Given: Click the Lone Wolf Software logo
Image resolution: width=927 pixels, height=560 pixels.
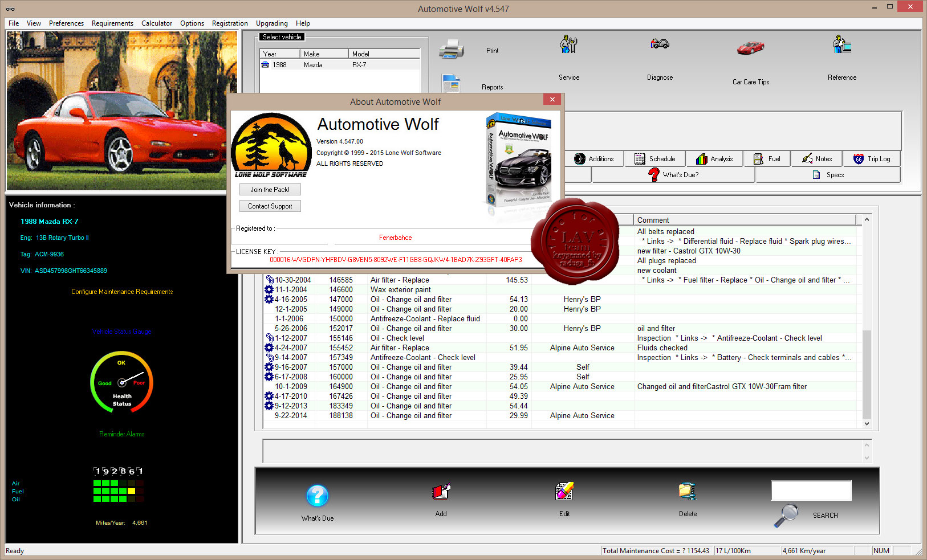Looking at the screenshot, I should (271, 146).
